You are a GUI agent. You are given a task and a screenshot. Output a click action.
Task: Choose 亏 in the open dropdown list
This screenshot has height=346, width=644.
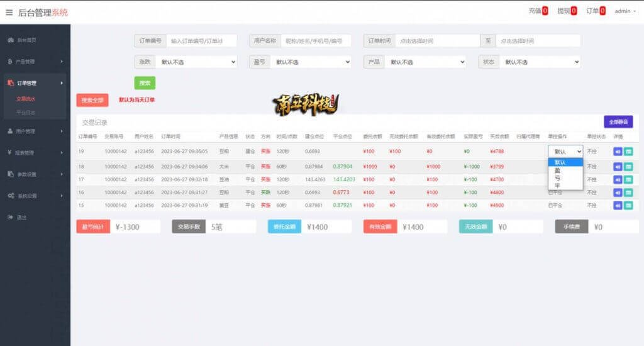[557, 178]
